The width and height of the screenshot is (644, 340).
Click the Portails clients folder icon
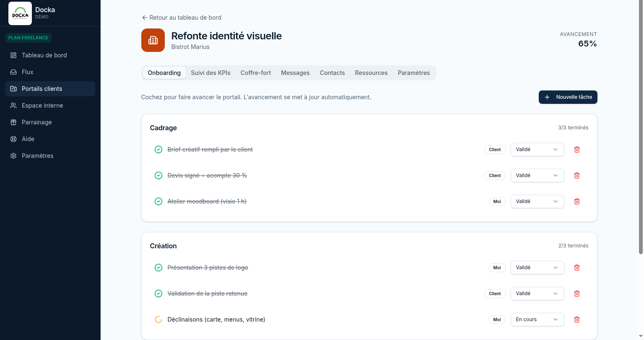(13, 89)
